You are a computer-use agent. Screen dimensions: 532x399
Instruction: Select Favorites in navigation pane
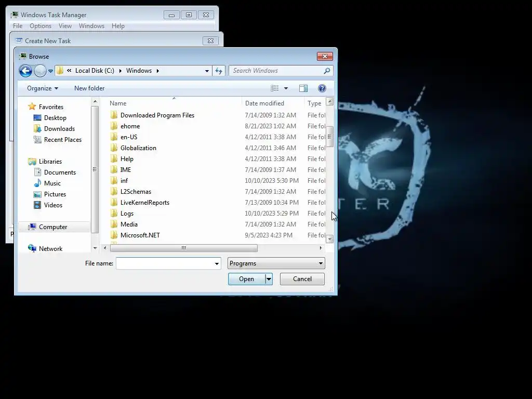pos(51,107)
